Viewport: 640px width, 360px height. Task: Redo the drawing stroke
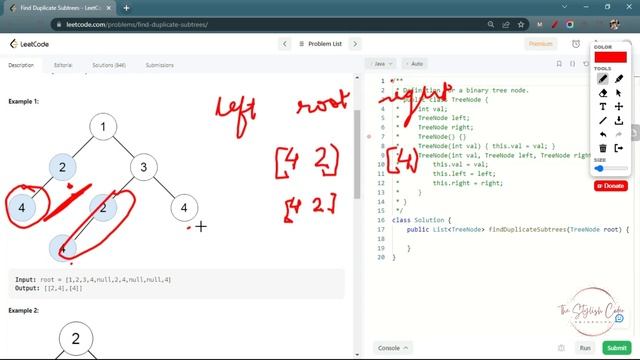pyautogui.click(x=619, y=134)
